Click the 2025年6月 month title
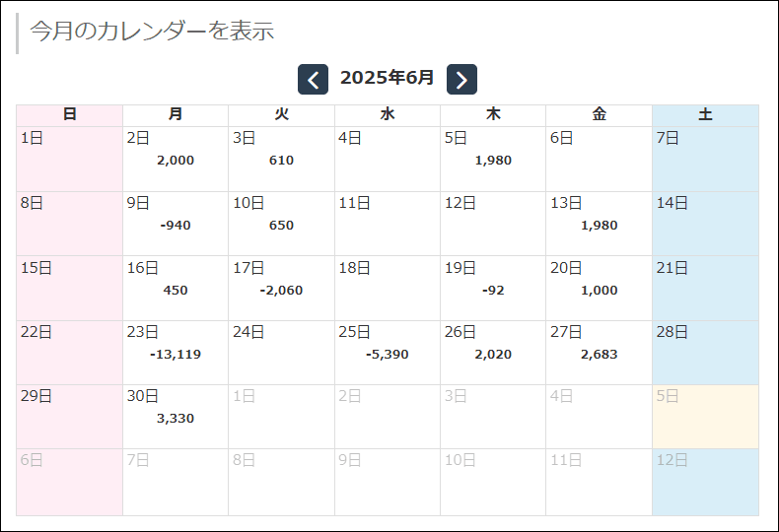Viewport: 779px width, 532px height. (x=387, y=78)
